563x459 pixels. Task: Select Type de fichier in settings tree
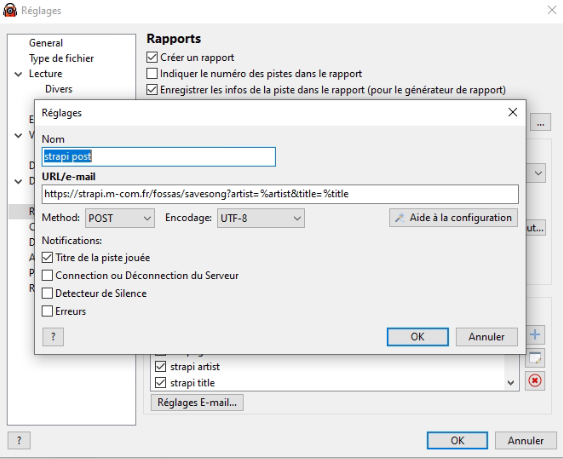click(61, 58)
